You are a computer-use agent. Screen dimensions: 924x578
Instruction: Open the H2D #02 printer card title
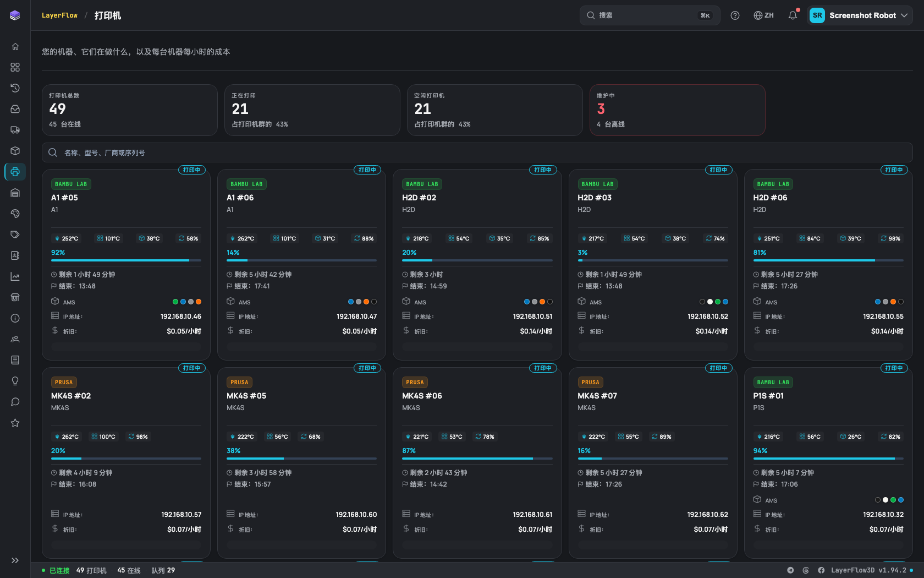pos(419,198)
